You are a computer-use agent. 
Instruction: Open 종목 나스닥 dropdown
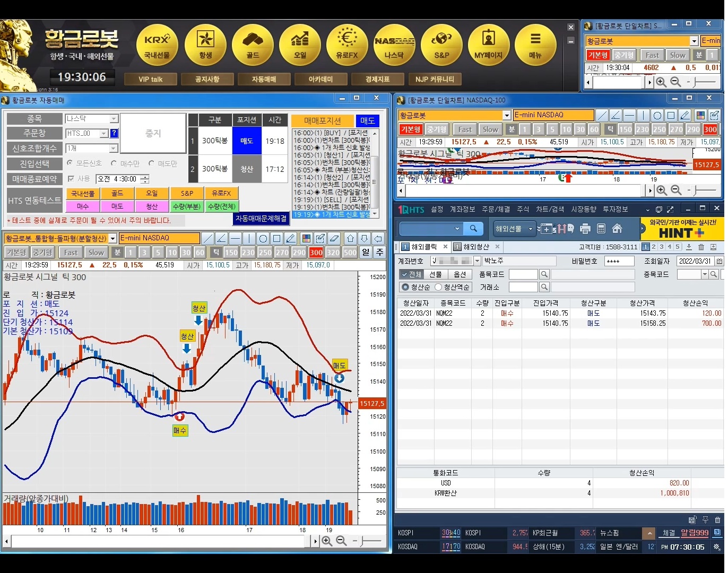pyautogui.click(x=114, y=119)
